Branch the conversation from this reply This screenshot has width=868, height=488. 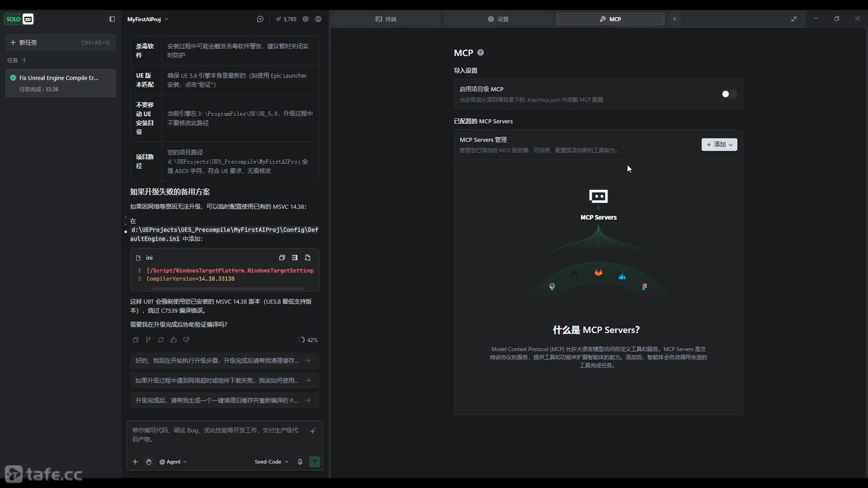click(x=148, y=340)
